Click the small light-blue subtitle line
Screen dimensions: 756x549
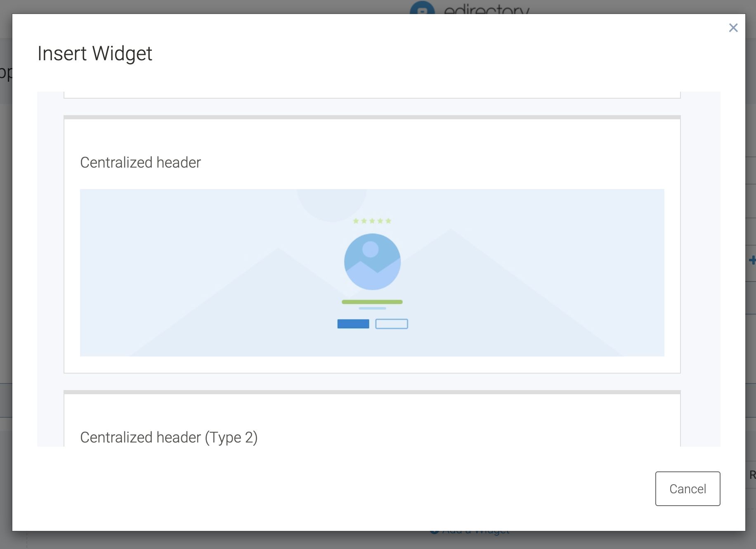pos(372,308)
